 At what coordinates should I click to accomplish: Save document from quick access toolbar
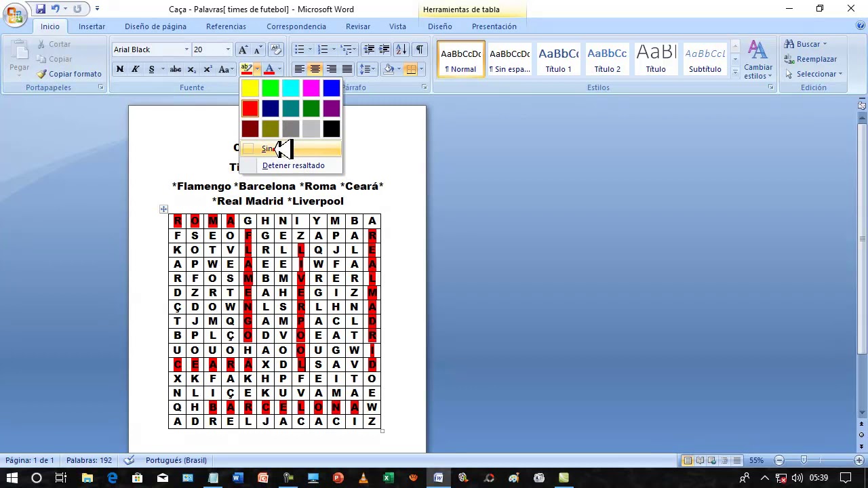pos(41,9)
